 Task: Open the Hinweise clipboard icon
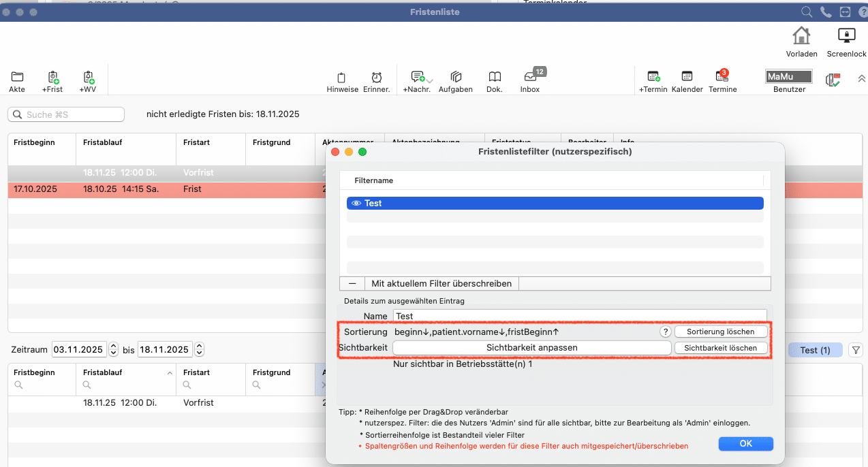click(x=342, y=77)
